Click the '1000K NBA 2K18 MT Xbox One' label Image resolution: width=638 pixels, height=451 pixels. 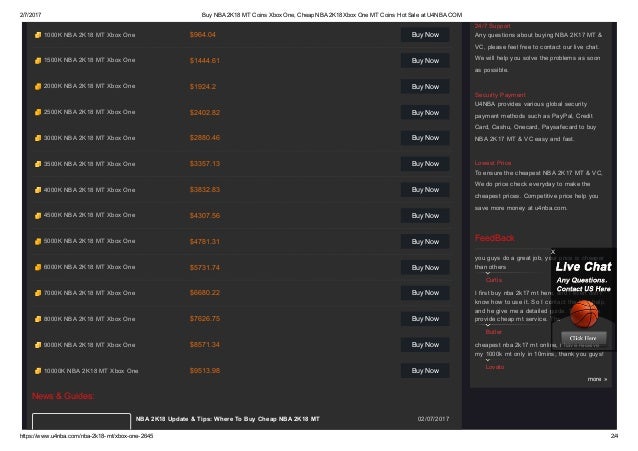tap(90, 35)
